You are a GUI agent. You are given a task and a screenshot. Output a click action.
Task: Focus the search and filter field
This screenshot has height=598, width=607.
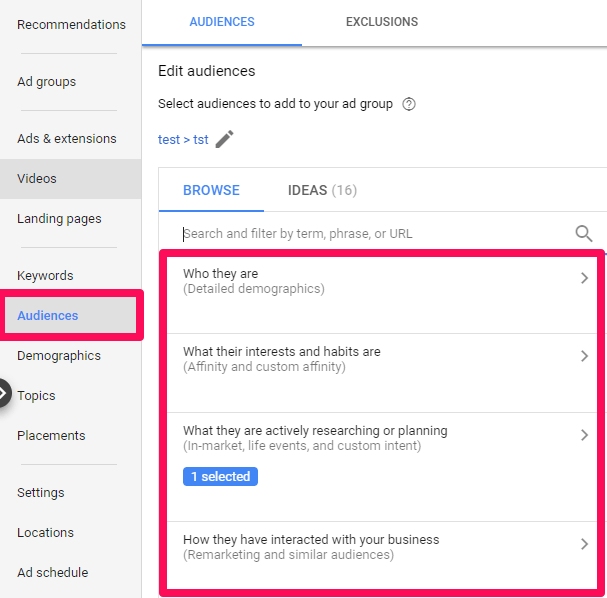click(370, 234)
